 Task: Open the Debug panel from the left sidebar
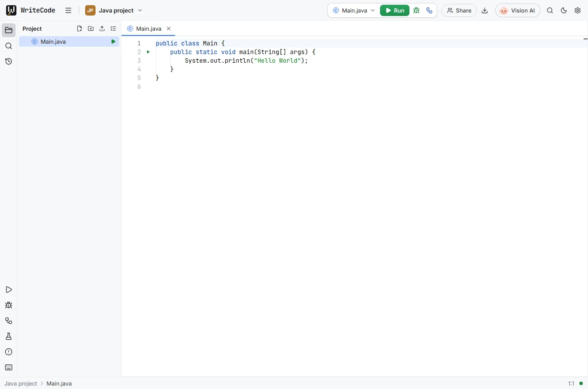pos(9,305)
